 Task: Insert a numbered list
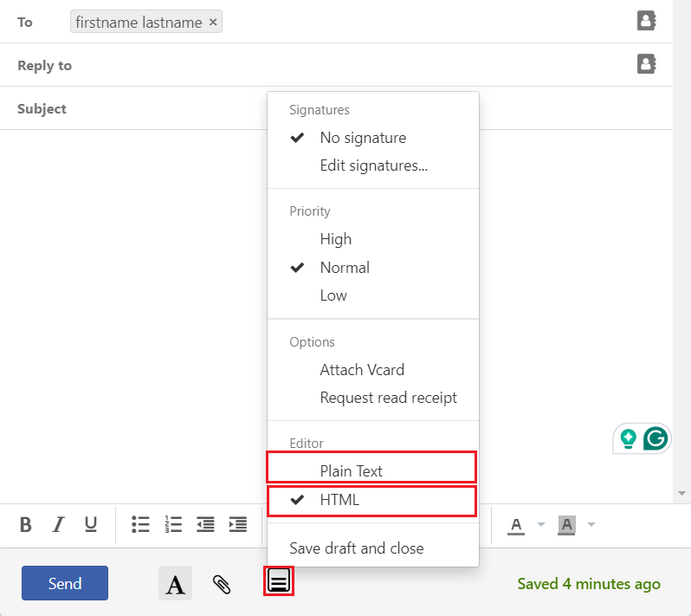point(173,524)
